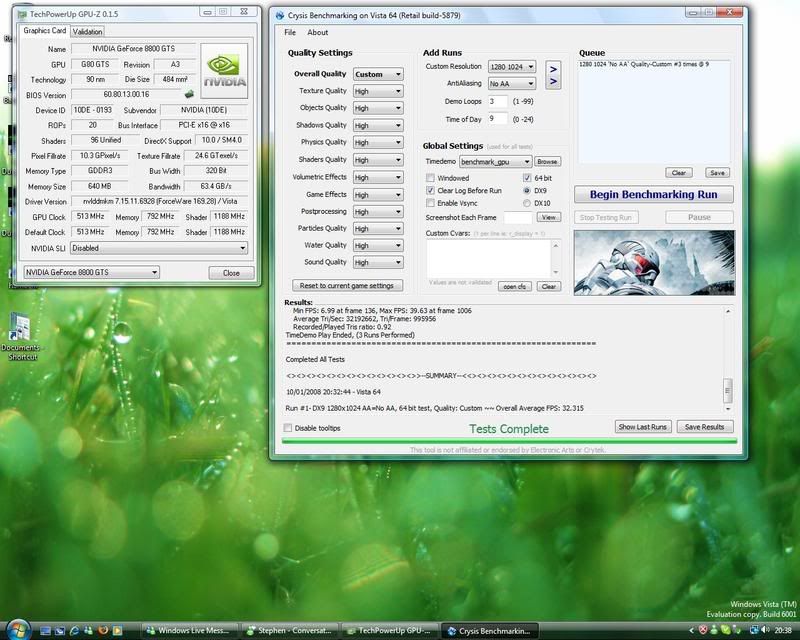Add the run to the queue with the arrows button

(553, 75)
